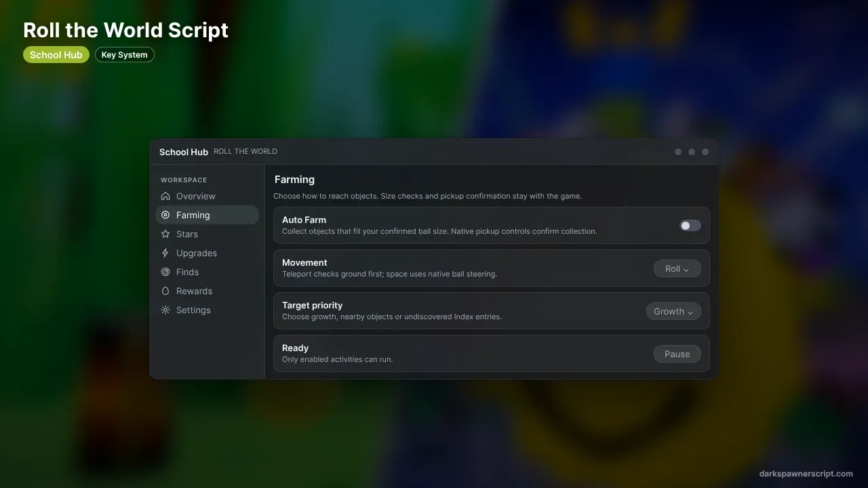Click the Stars star icon
Screen dimensions: 868x488
point(165,234)
